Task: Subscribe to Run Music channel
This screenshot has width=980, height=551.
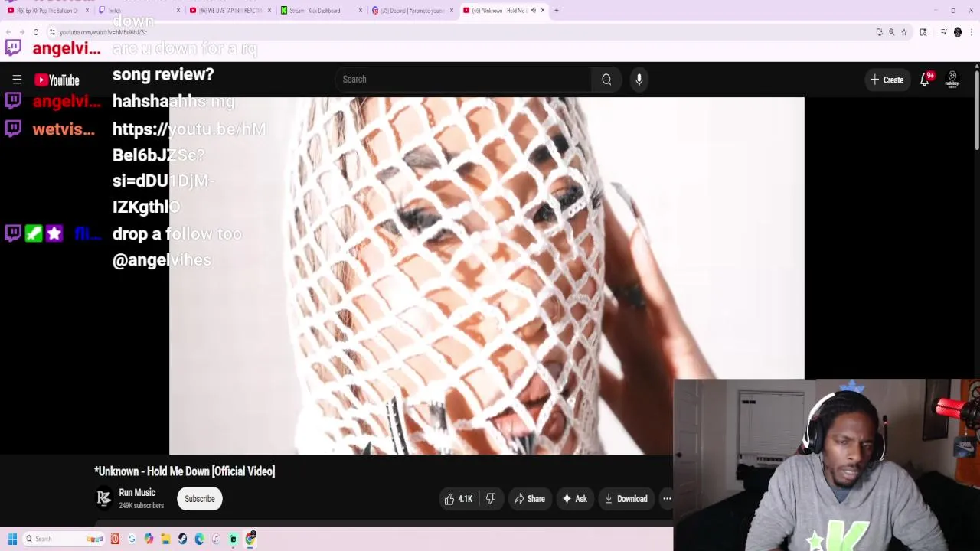Action: (199, 499)
